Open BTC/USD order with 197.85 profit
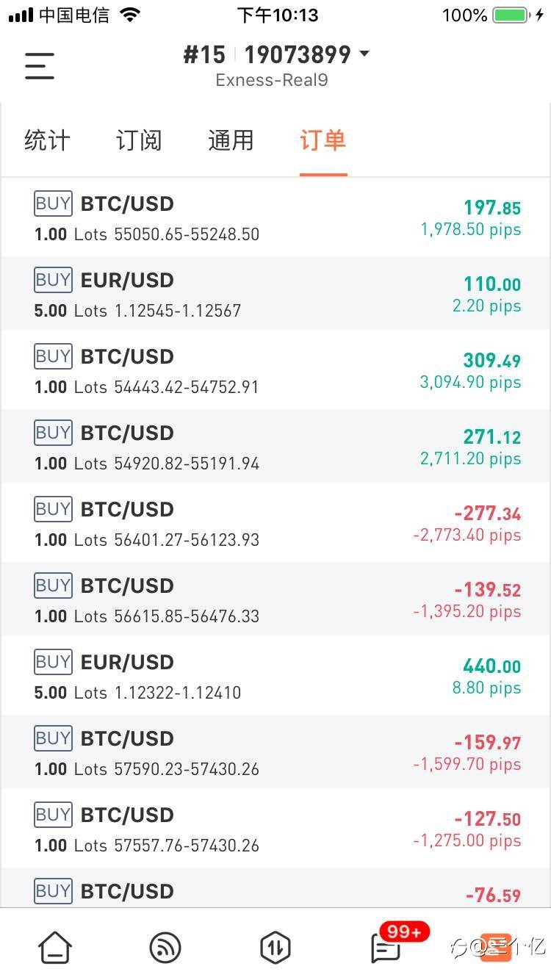This screenshot has width=551, height=980. (275, 218)
